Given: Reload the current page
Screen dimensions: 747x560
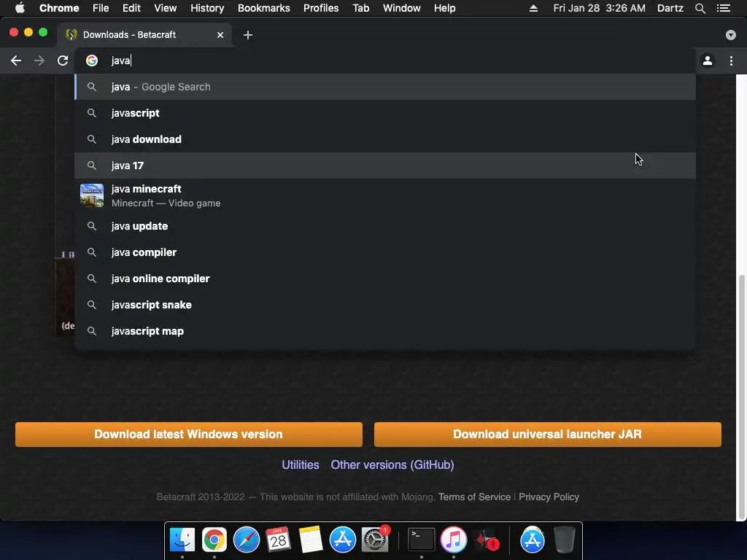Looking at the screenshot, I should pyautogui.click(x=63, y=61).
